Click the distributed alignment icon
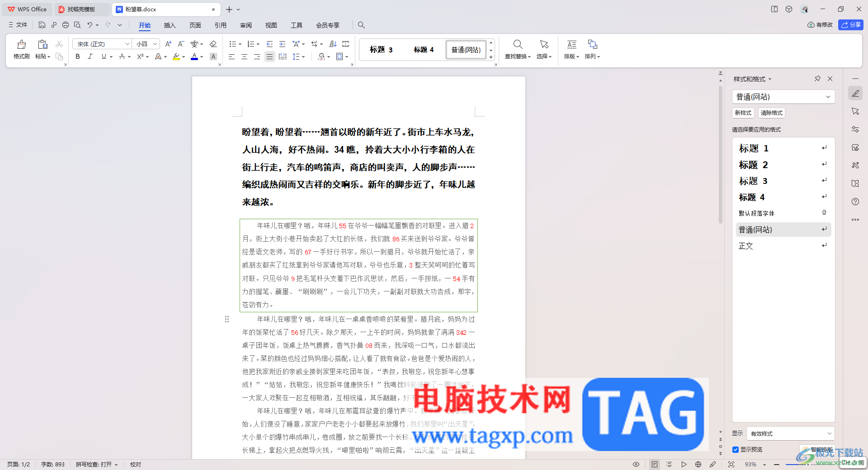The image size is (868, 470). pos(283,56)
